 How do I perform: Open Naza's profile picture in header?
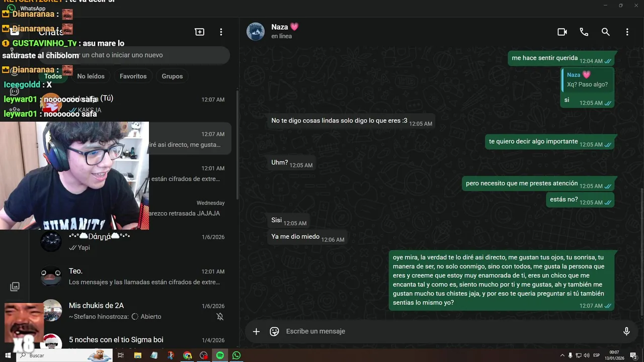[x=256, y=32]
